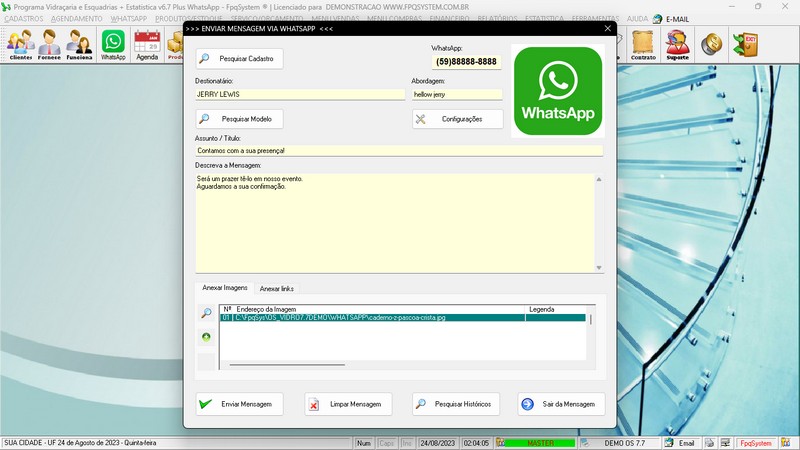800x450 pixels.
Task: Click the MASTER status bar indicator
Action: pos(540,443)
